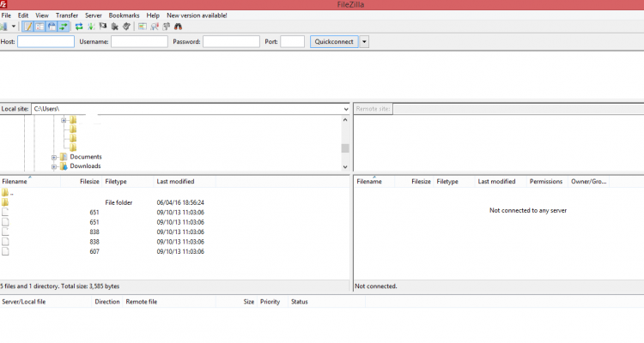Screen dimensions: 644x343
Task: Focus the Username input field
Action: pos(139,41)
